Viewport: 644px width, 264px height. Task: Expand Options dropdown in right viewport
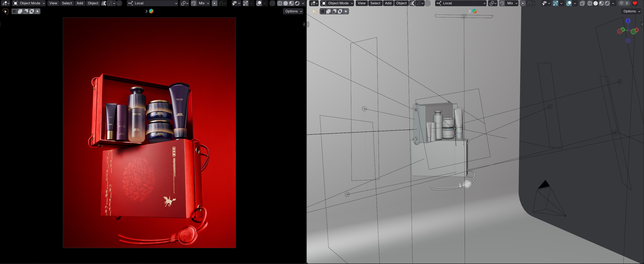pyautogui.click(x=631, y=11)
